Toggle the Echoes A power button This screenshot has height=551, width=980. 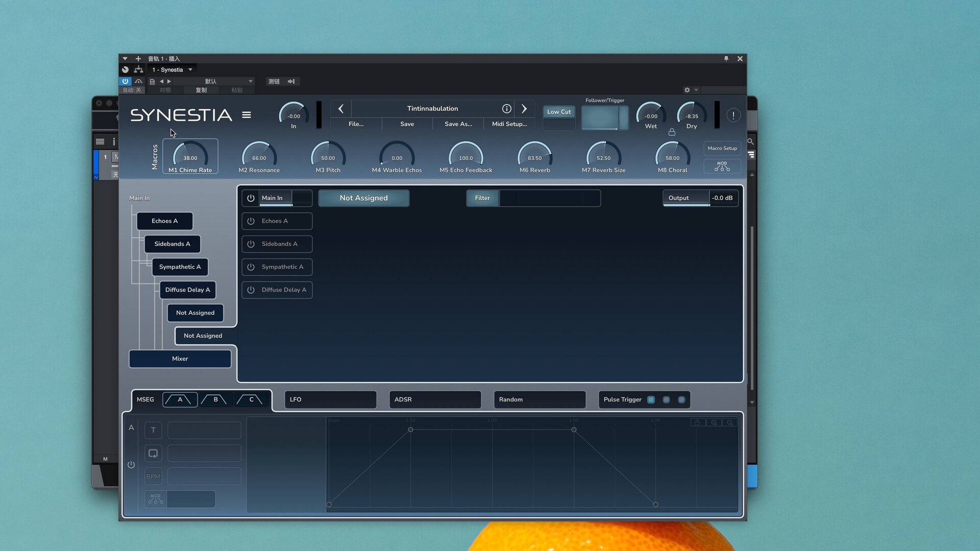pos(251,221)
